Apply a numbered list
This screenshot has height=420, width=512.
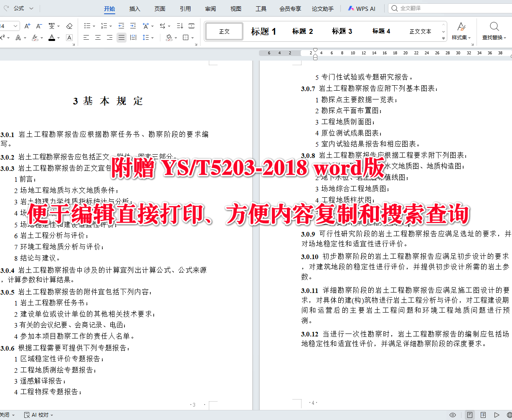click(x=104, y=26)
